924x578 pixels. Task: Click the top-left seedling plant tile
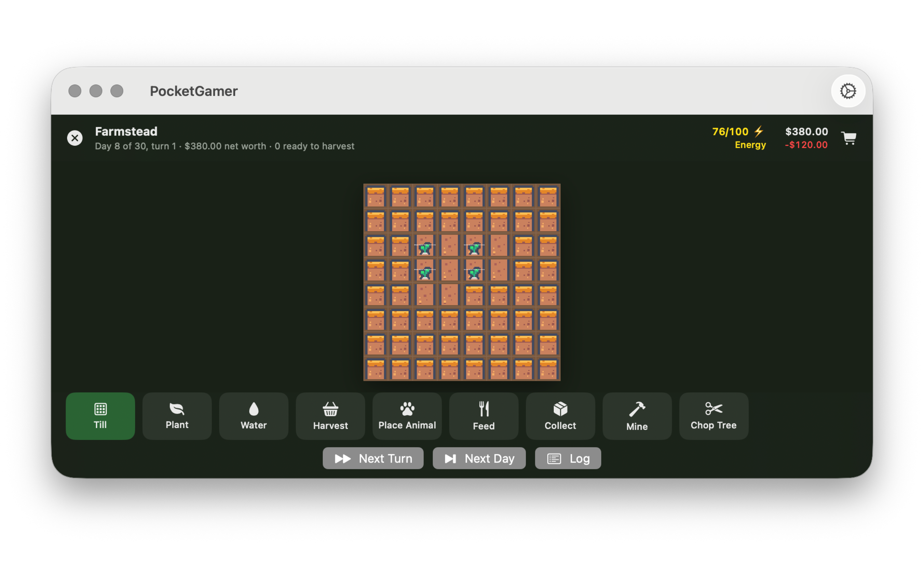tap(424, 245)
